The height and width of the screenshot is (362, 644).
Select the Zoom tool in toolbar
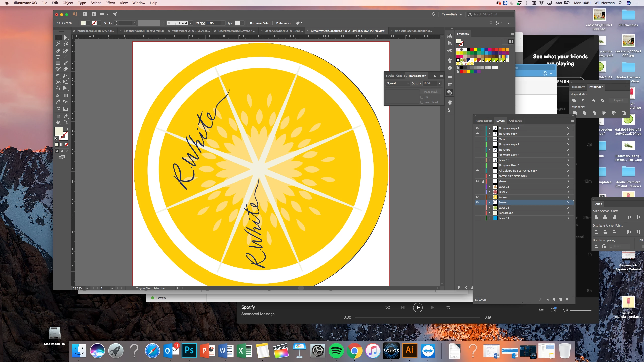(66, 122)
